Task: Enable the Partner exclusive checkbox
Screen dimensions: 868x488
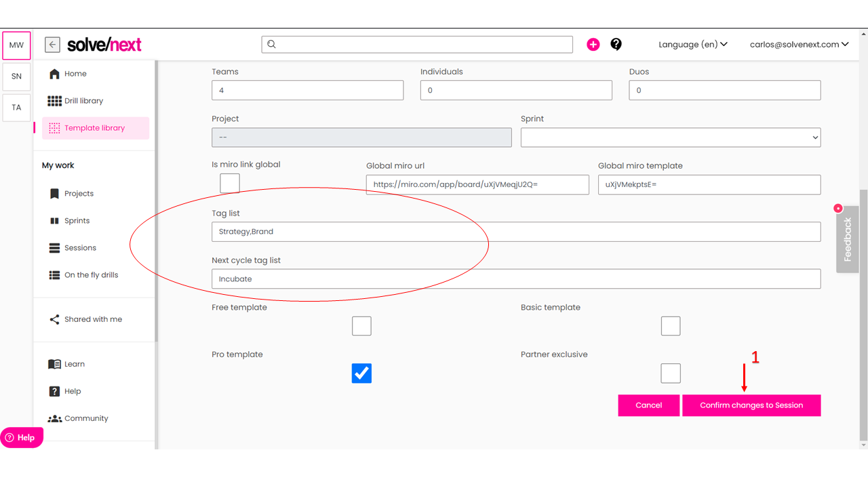Action: 671,373
